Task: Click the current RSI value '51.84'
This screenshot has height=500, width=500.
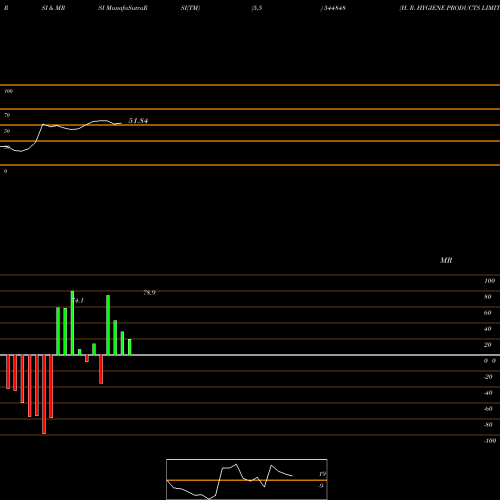Action: point(138,121)
